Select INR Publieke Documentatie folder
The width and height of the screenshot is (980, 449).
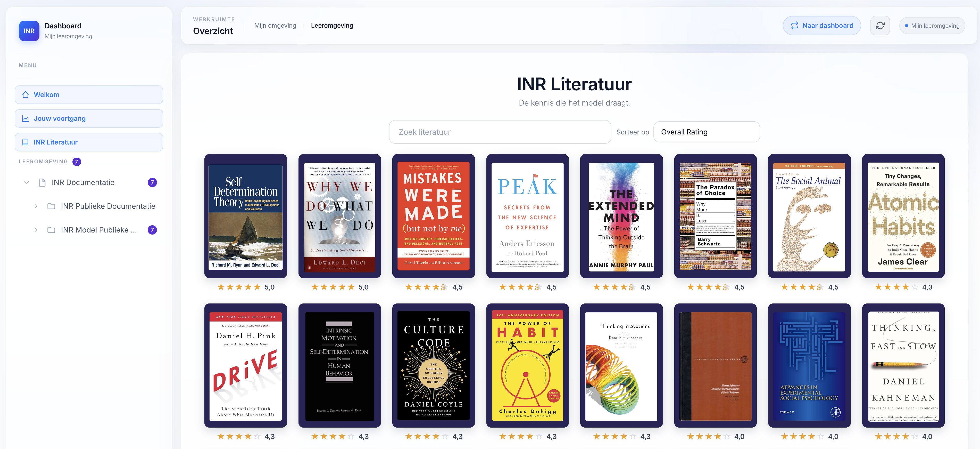(x=108, y=206)
